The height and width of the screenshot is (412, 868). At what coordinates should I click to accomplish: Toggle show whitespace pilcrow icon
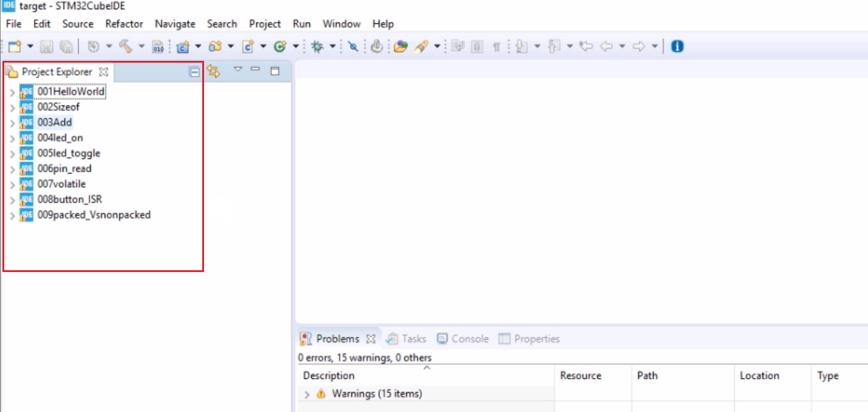click(x=496, y=46)
